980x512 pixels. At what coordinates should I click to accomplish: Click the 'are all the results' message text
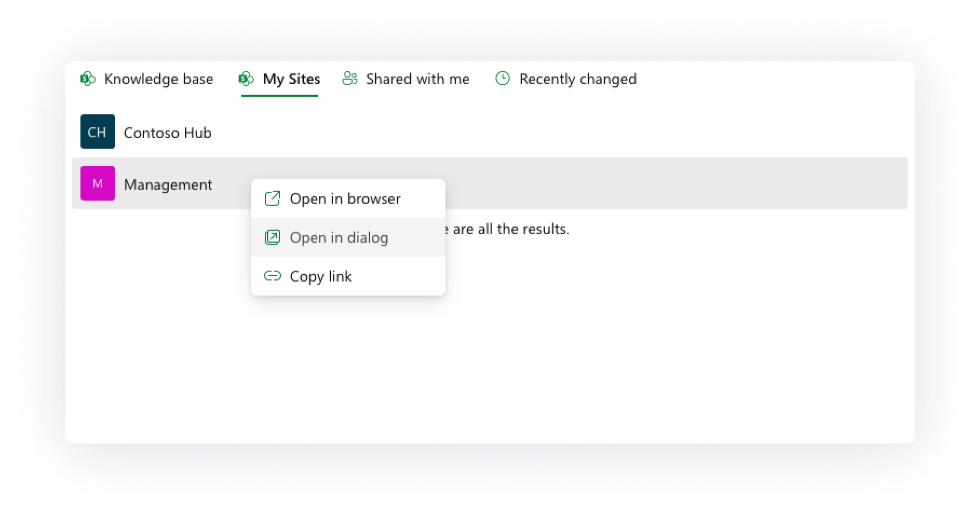(508, 229)
